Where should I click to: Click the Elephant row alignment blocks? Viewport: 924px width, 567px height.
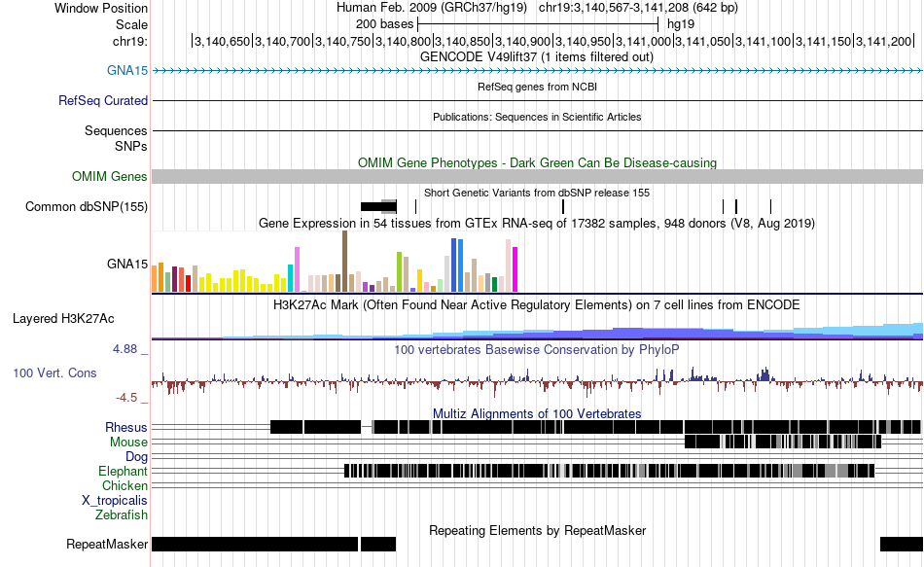tap(609, 471)
